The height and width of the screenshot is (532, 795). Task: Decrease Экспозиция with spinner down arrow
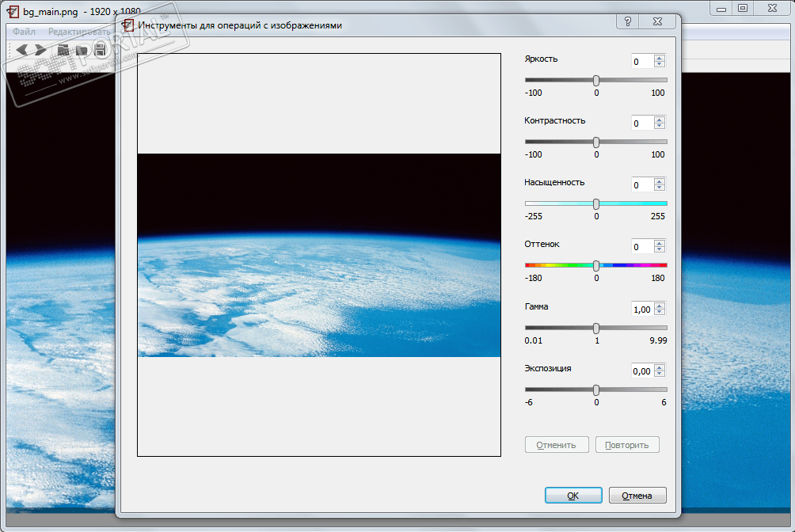click(659, 374)
